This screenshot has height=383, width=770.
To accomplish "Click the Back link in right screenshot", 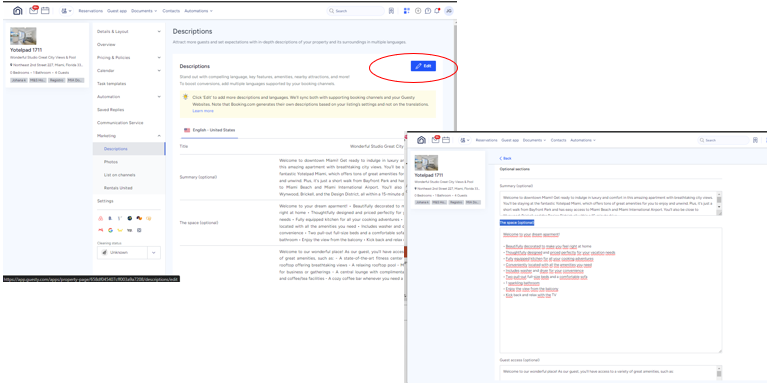I will [x=505, y=158].
